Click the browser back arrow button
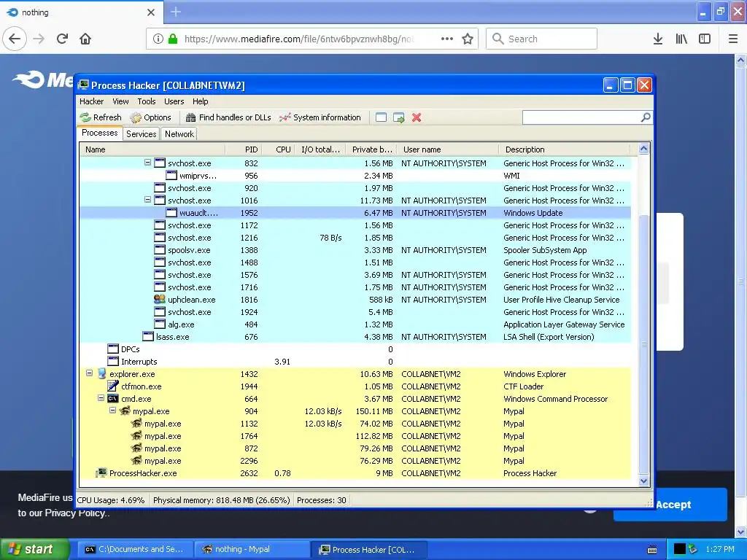747x560 pixels. coord(15,39)
